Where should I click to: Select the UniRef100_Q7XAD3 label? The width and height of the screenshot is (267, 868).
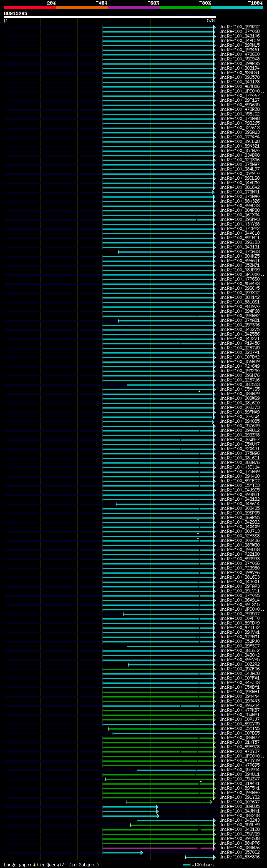[239, 251]
